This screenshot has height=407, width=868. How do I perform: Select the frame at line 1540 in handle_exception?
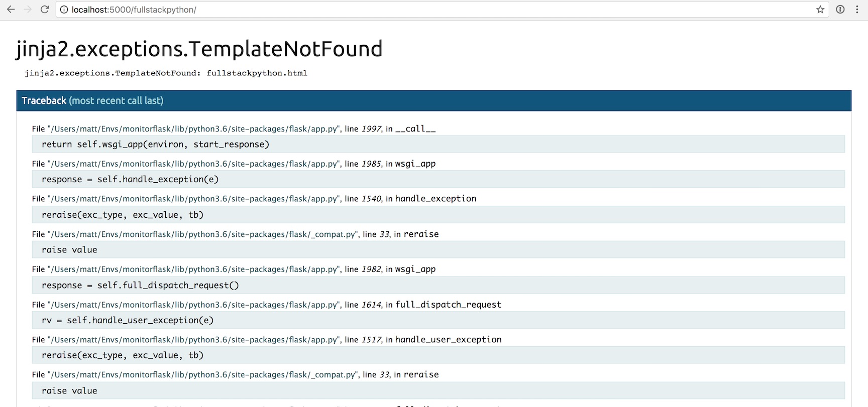click(254, 199)
